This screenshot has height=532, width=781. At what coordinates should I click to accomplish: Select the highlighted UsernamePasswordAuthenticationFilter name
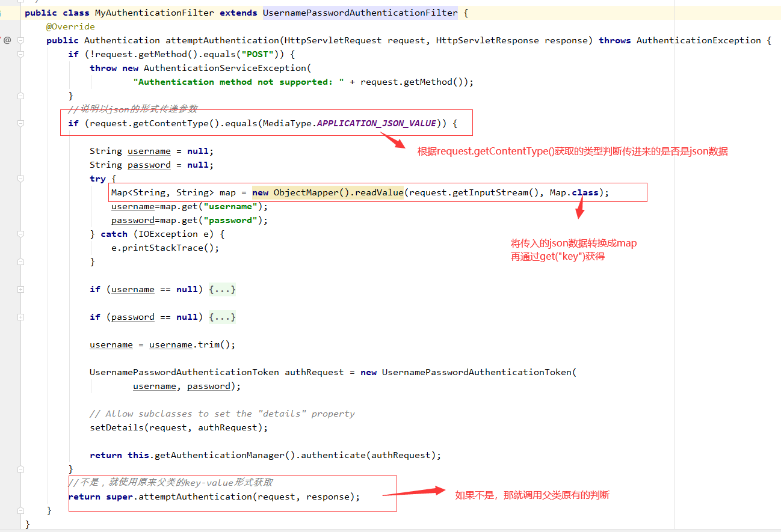pos(360,12)
